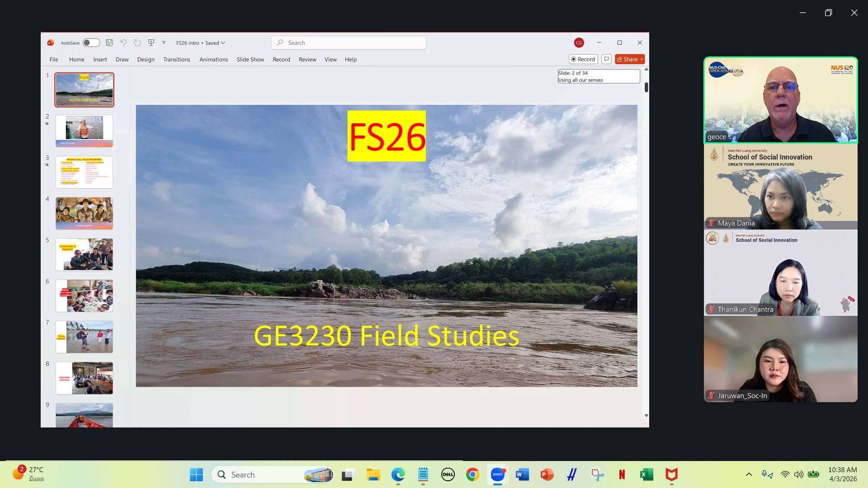Open Excel from the taskbar

(x=646, y=474)
